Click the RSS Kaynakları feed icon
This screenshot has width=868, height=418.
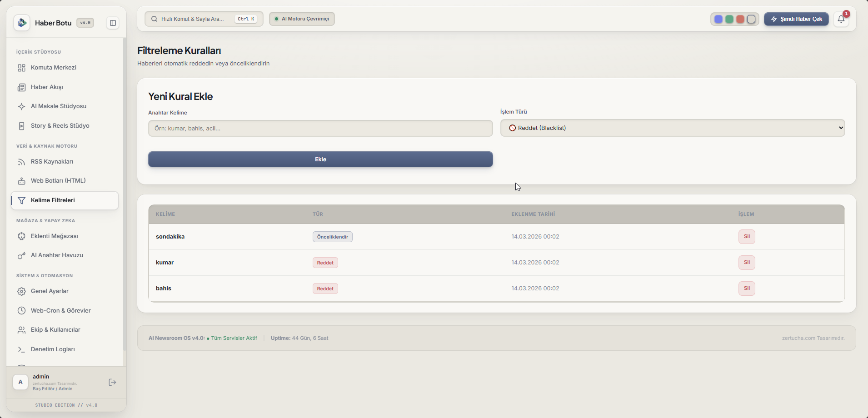[21, 162]
